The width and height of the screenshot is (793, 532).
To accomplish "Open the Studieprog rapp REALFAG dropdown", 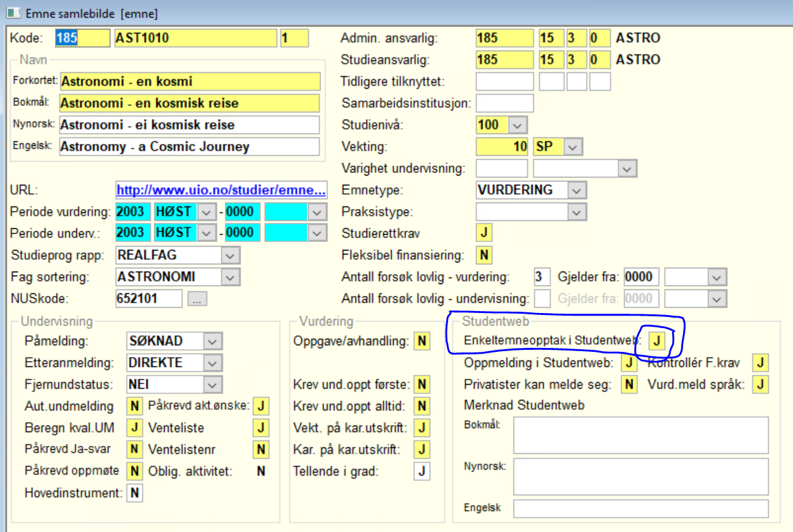I will (x=231, y=255).
